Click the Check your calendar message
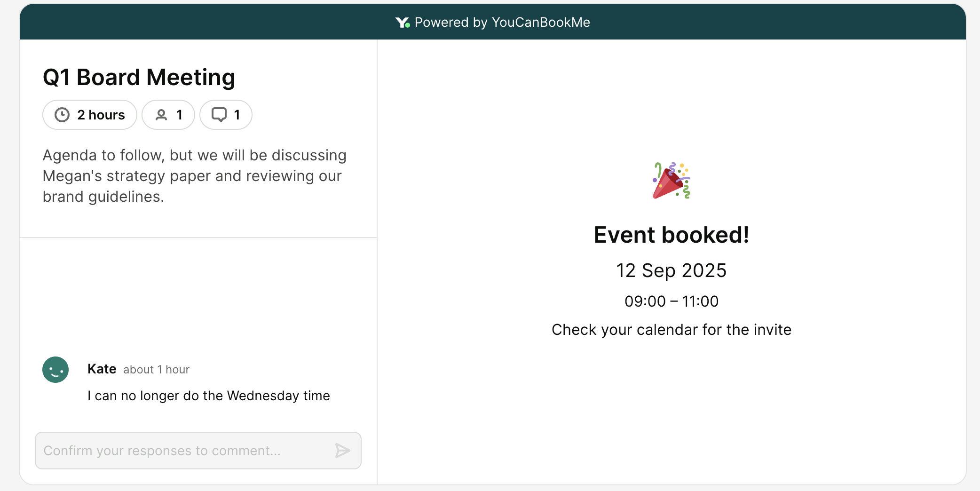Screen dimensions: 980x491 click(671, 330)
